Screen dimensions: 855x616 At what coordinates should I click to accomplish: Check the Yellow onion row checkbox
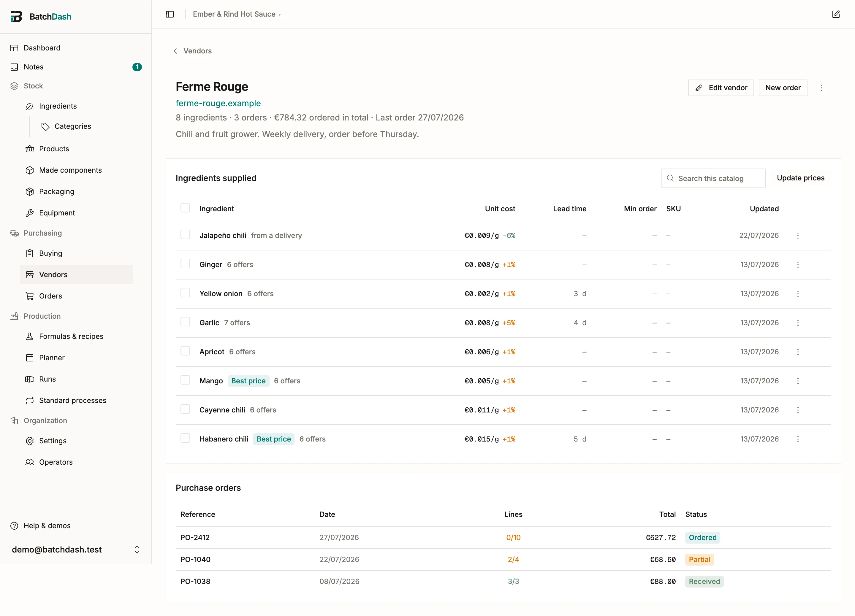coord(185,293)
